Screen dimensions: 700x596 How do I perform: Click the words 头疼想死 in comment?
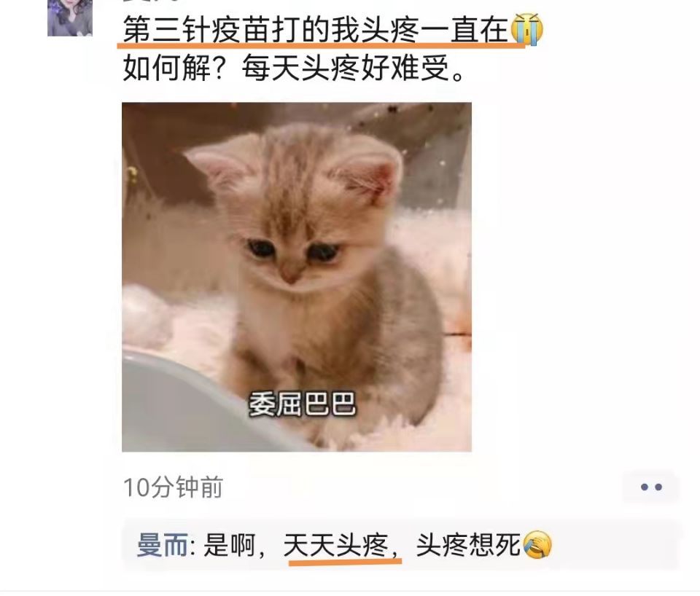[x=468, y=545]
